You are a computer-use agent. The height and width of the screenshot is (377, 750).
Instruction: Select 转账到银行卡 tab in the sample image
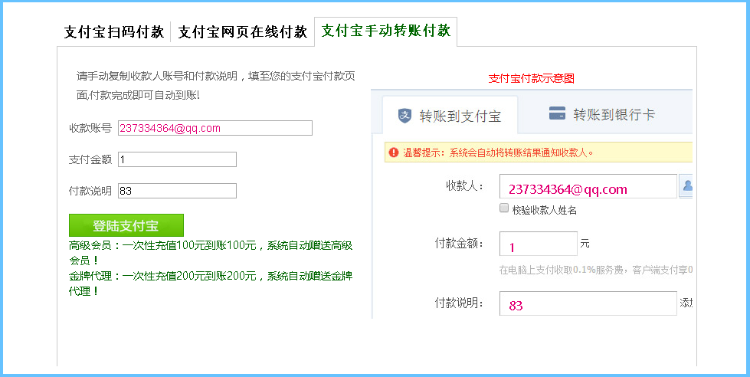(x=602, y=114)
